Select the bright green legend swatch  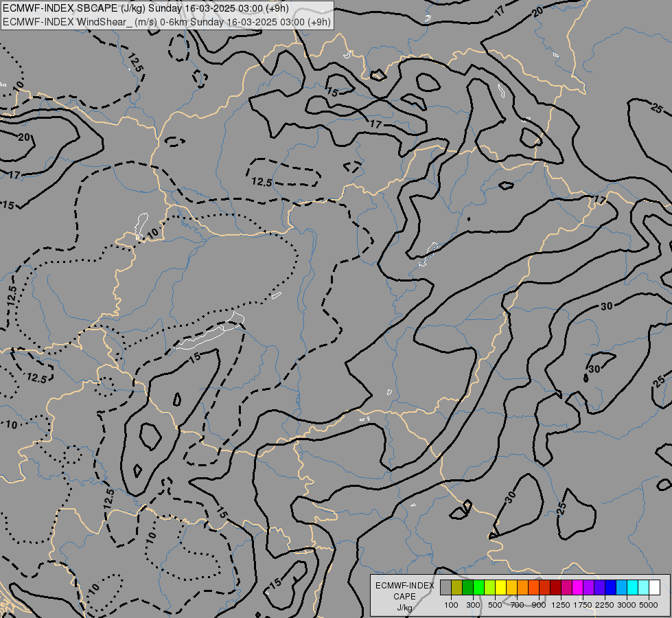click(x=478, y=587)
